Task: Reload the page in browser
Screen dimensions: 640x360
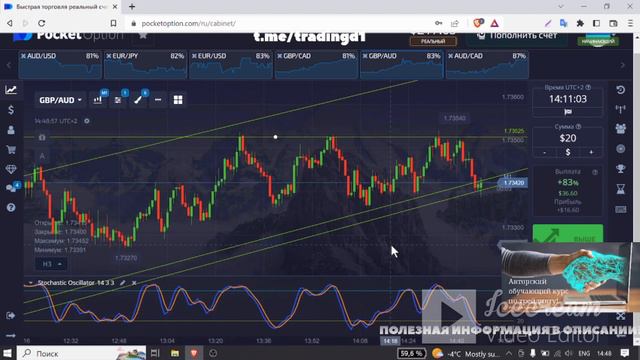Action: pyautogui.click(x=42, y=23)
